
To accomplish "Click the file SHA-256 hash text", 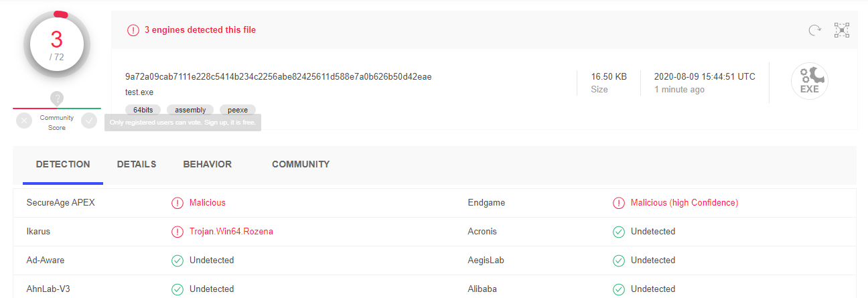I will tap(278, 76).
